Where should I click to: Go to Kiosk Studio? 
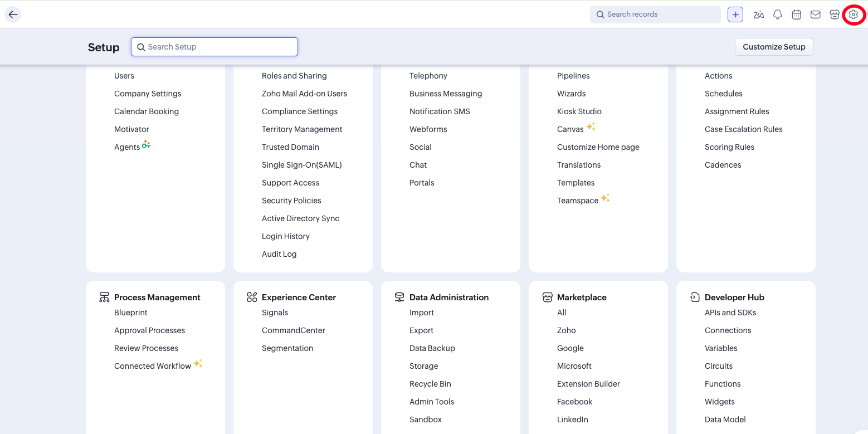[579, 111]
